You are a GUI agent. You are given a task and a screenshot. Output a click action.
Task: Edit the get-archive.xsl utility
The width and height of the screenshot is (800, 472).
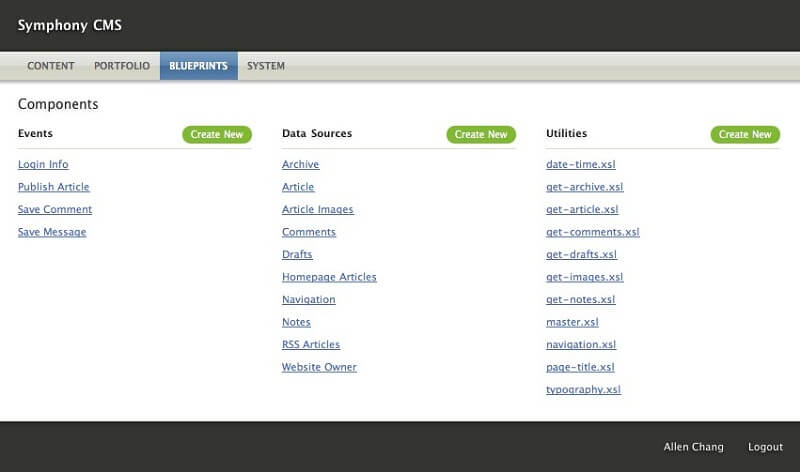[585, 187]
